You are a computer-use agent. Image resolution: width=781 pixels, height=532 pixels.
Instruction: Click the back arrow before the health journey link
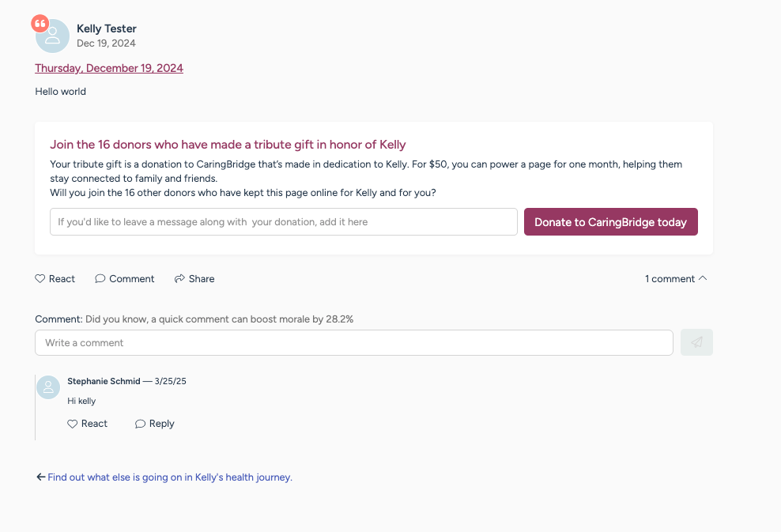point(41,477)
